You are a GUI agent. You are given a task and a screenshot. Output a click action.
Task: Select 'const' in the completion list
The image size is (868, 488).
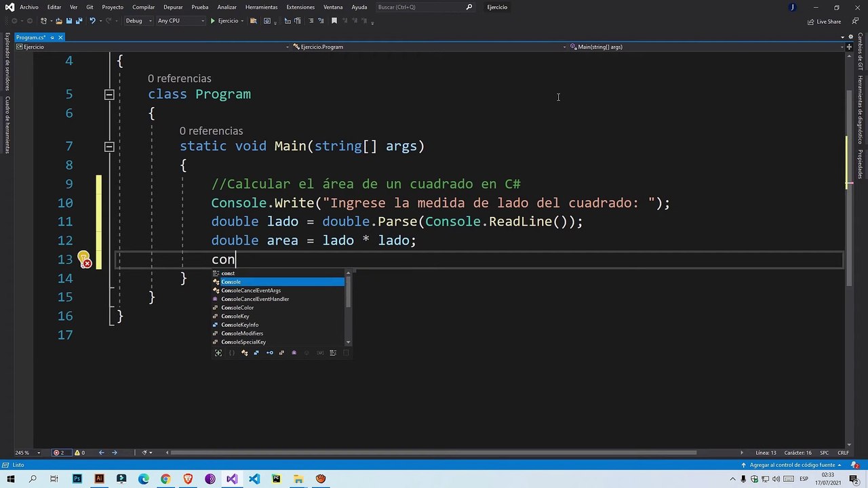pyautogui.click(x=278, y=273)
